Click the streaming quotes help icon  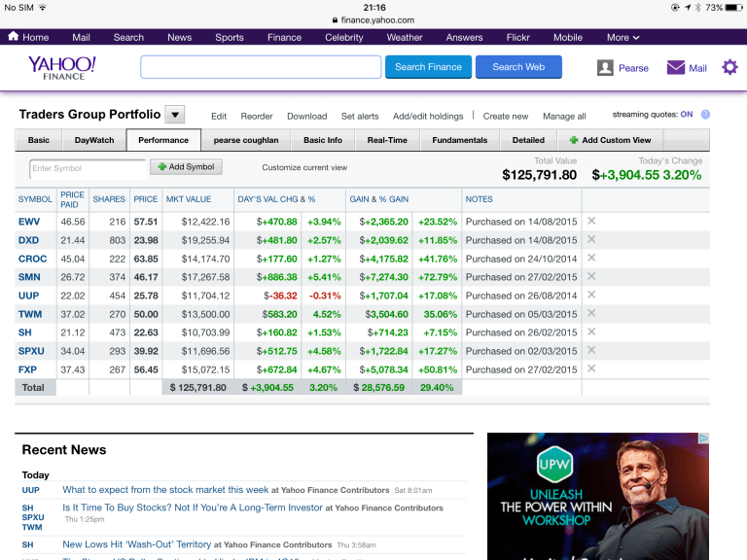tap(705, 115)
